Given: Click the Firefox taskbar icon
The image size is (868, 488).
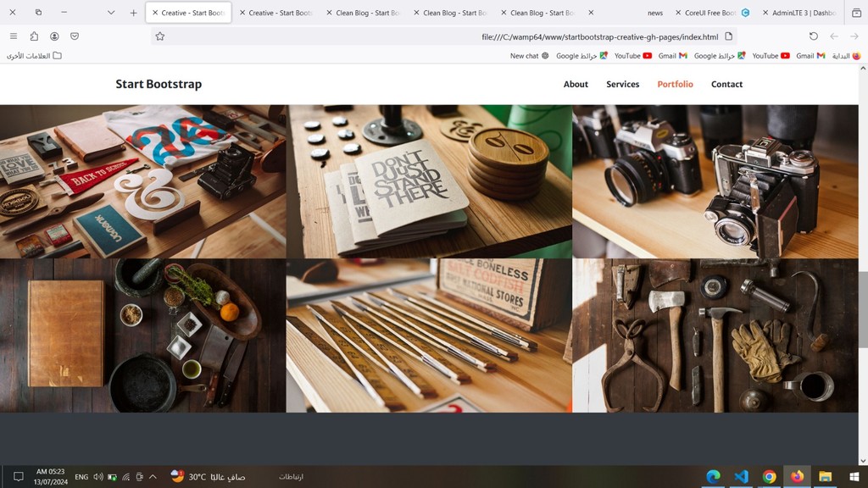Looking at the screenshot, I should (x=797, y=476).
